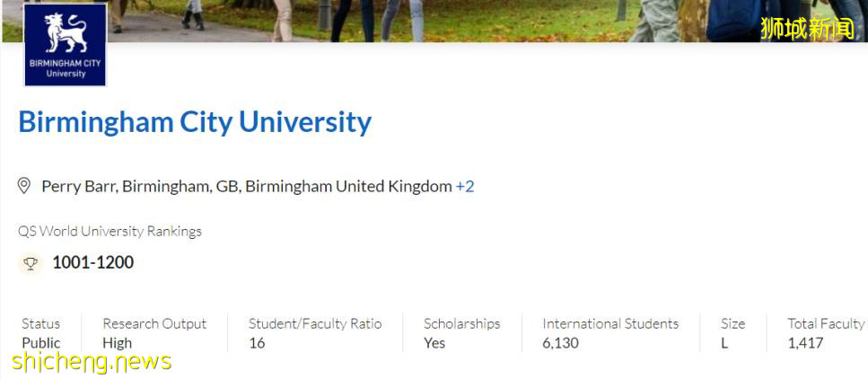868x379 pixels.
Task: Click the Size stat label
Action: point(732,323)
